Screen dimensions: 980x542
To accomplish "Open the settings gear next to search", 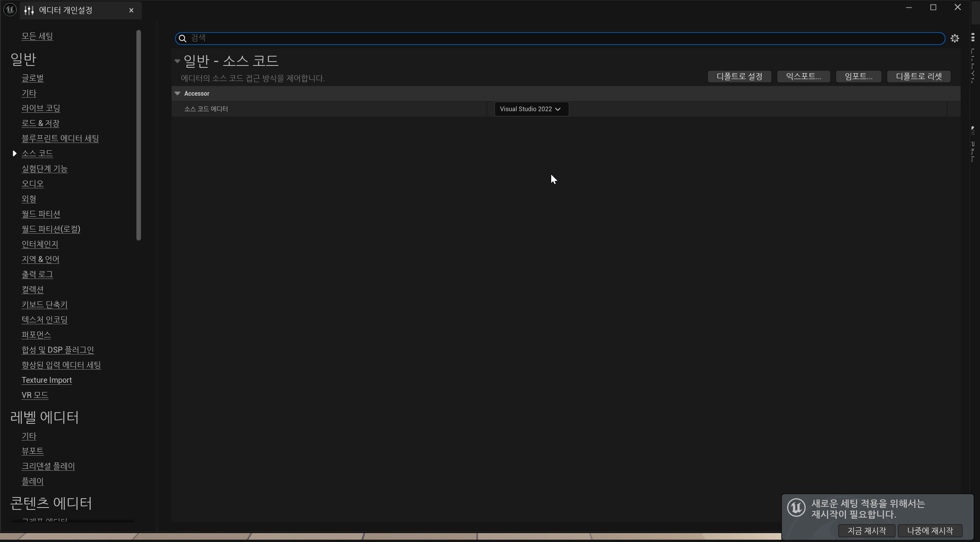I will click(x=954, y=38).
